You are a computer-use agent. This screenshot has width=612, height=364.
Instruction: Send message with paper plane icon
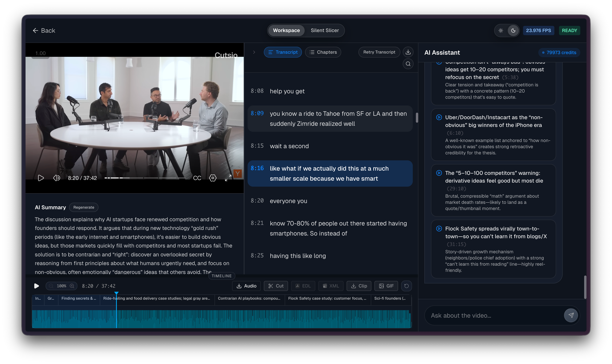571,315
